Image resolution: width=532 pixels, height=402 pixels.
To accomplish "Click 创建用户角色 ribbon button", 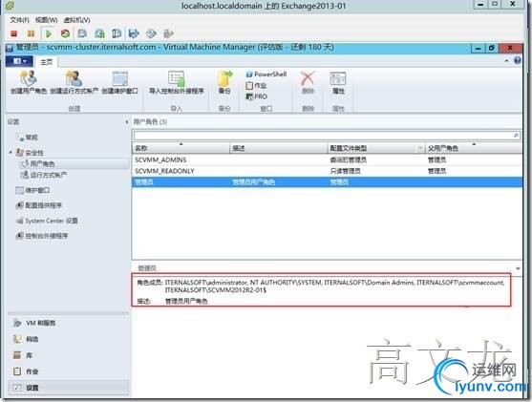I will (29, 82).
